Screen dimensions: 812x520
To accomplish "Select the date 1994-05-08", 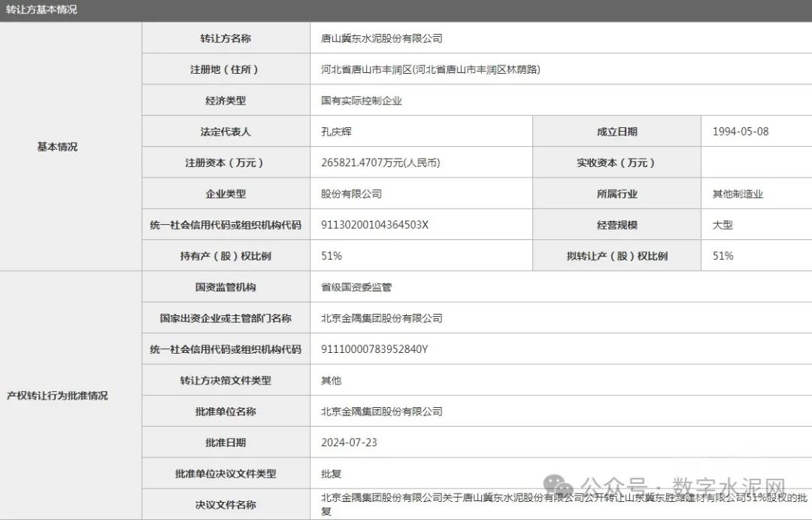I will (x=741, y=132).
